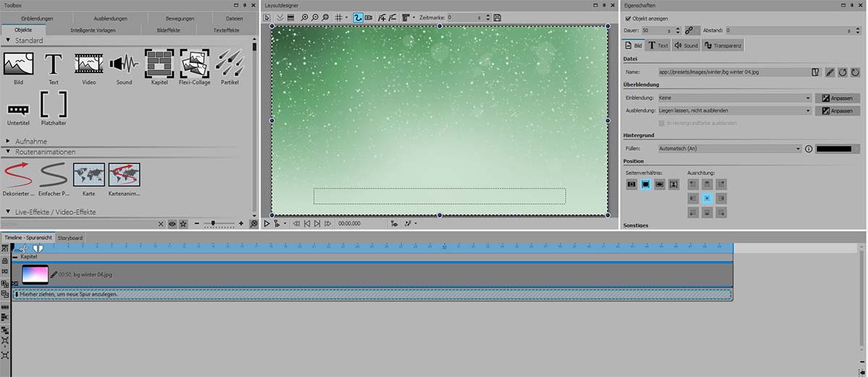Toggle the eye visibility filter in Toolbox
This screenshot has height=377, width=868.
[x=172, y=224]
